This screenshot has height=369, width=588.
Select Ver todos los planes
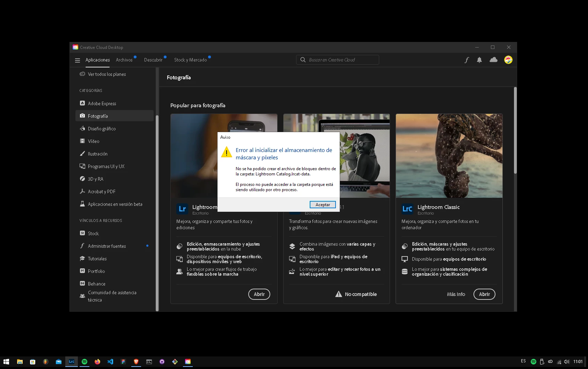click(x=107, y=74)
